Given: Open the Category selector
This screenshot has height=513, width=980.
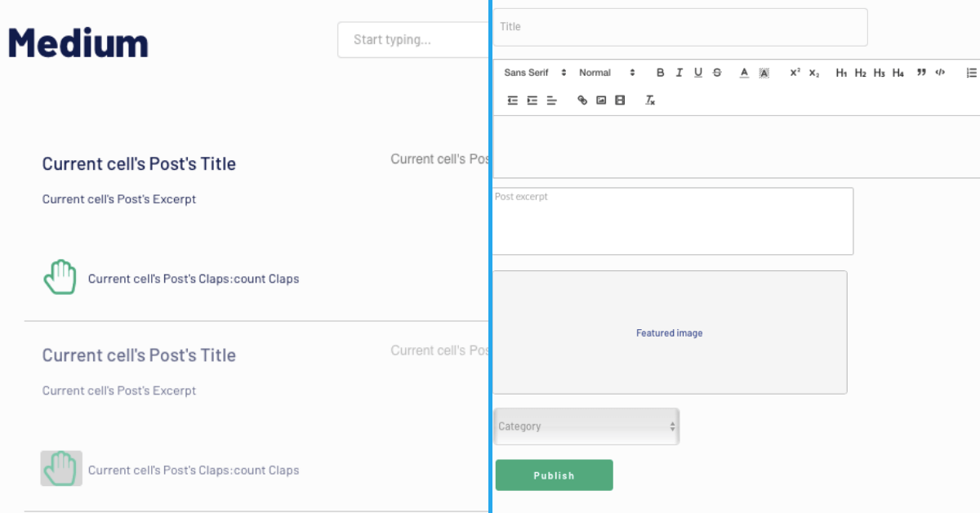Looking at the screenshot, I should 586,426.
